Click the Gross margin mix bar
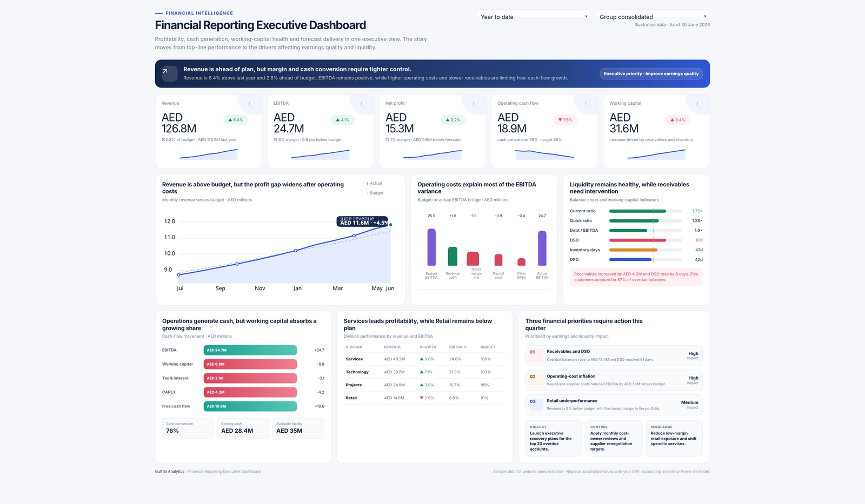The height and width of the screenshot is (504, 865). 473,259
